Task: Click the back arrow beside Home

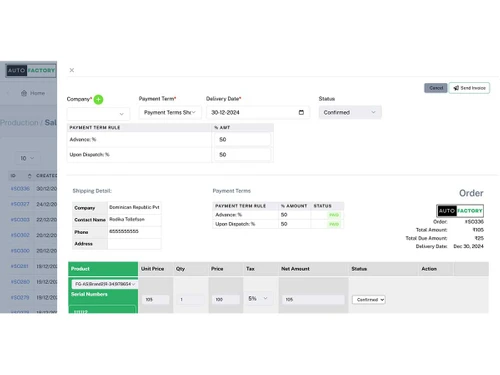Action: [8, 93]
